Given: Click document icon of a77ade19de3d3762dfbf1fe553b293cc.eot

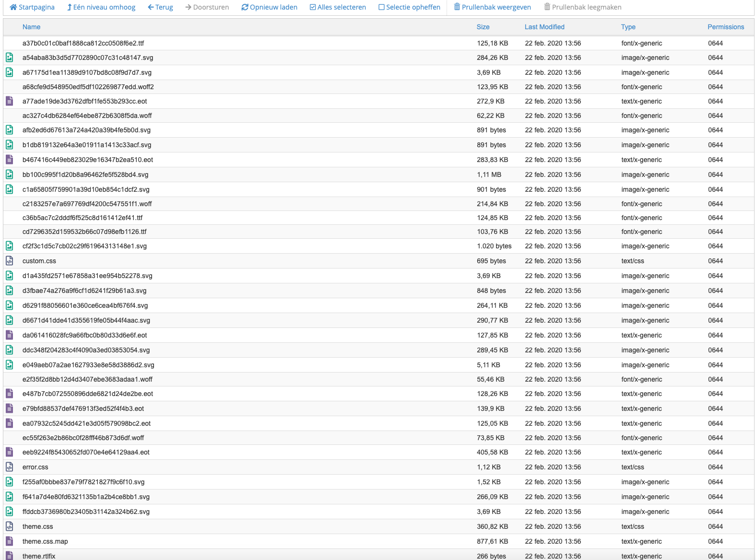Looking at the screenshot, I should pos(9,101).
